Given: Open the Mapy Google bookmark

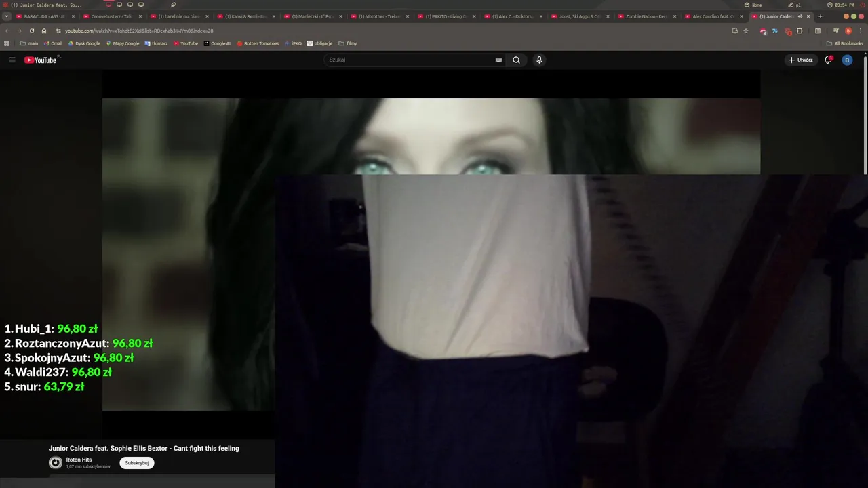Looking at the screenshot, I should 122,43.
